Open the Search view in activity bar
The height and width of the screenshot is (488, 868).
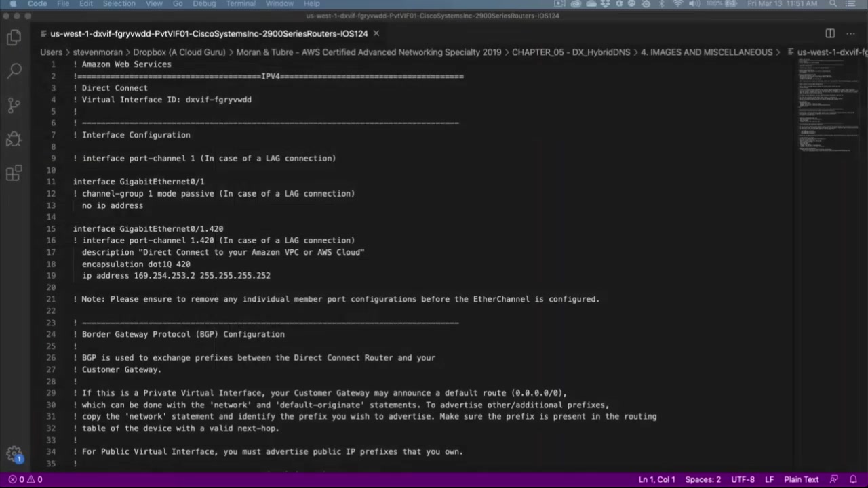14,70
